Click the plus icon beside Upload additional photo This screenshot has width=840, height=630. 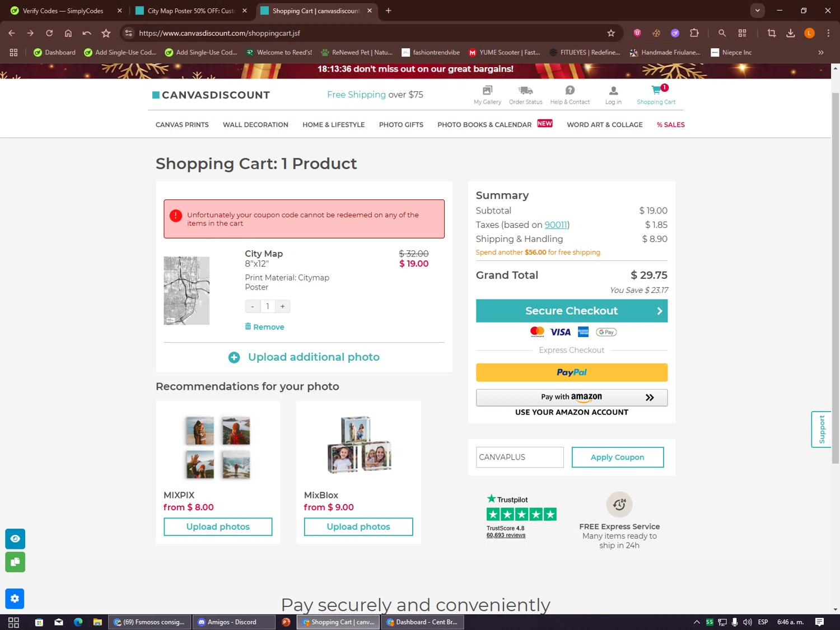[x=234, y=357]
